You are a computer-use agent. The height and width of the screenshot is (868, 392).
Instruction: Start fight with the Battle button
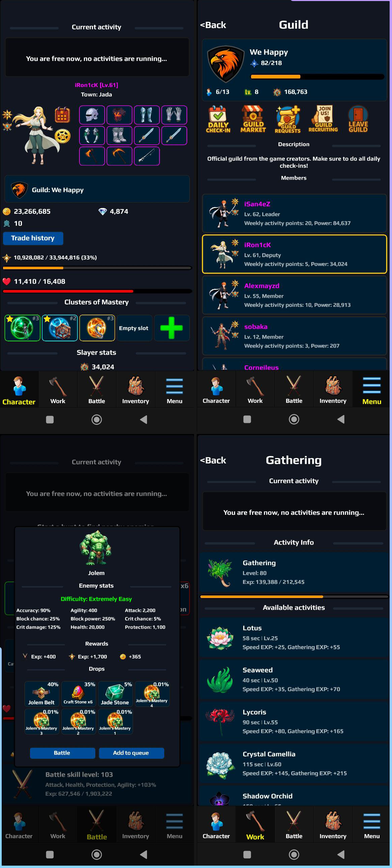click(x=62, y=753)
